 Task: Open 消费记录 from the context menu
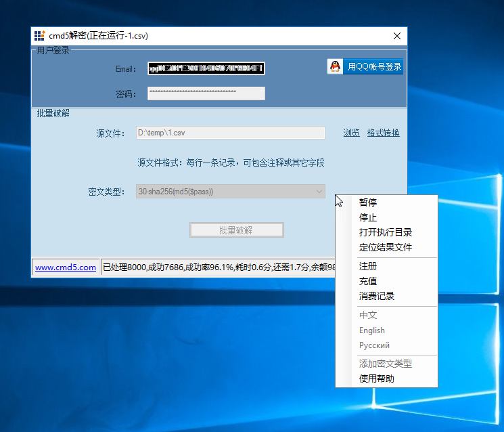(387, 297)
